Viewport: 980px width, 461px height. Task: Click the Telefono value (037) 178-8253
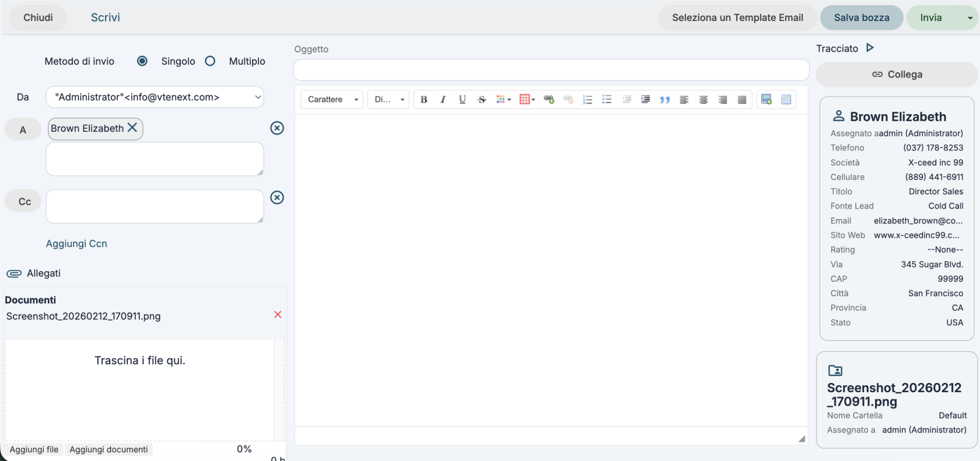tap(933, 147)
